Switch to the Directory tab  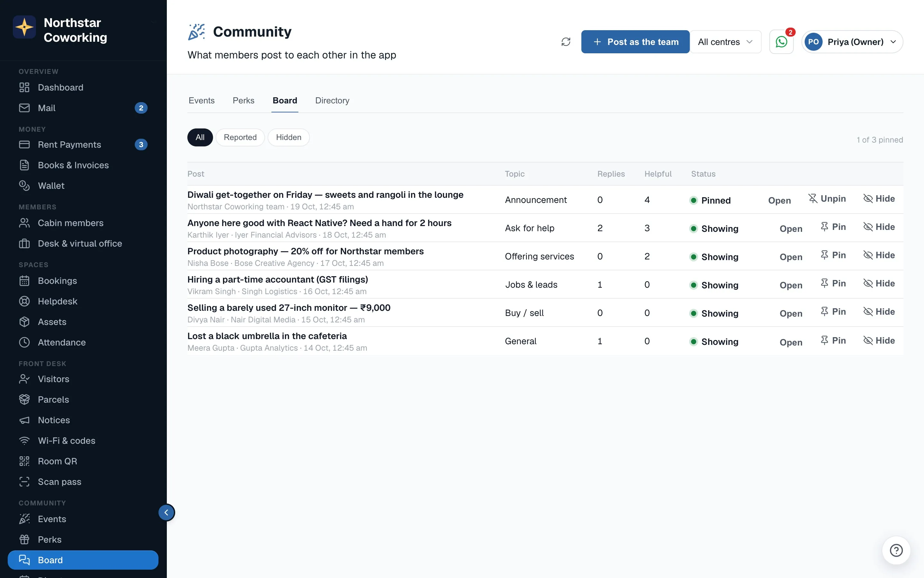332,101
